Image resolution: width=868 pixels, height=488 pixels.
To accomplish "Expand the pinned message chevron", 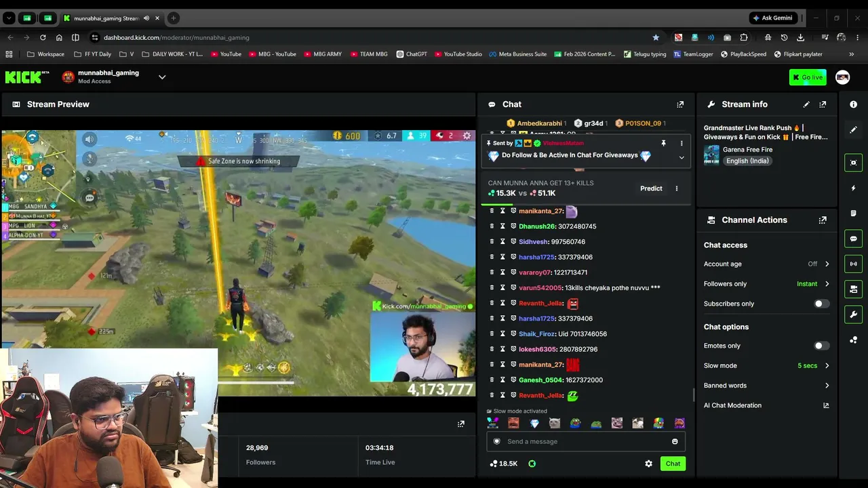I will tap(682, 157).
